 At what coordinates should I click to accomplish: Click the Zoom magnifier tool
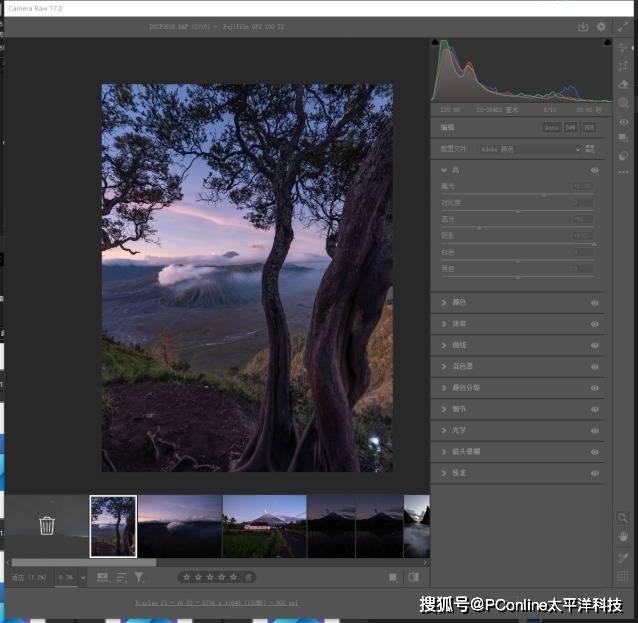624,518
